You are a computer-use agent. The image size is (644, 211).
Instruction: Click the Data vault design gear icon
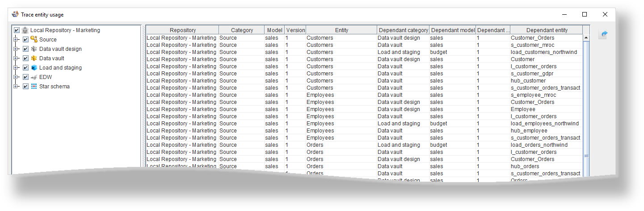pos(34,49)
